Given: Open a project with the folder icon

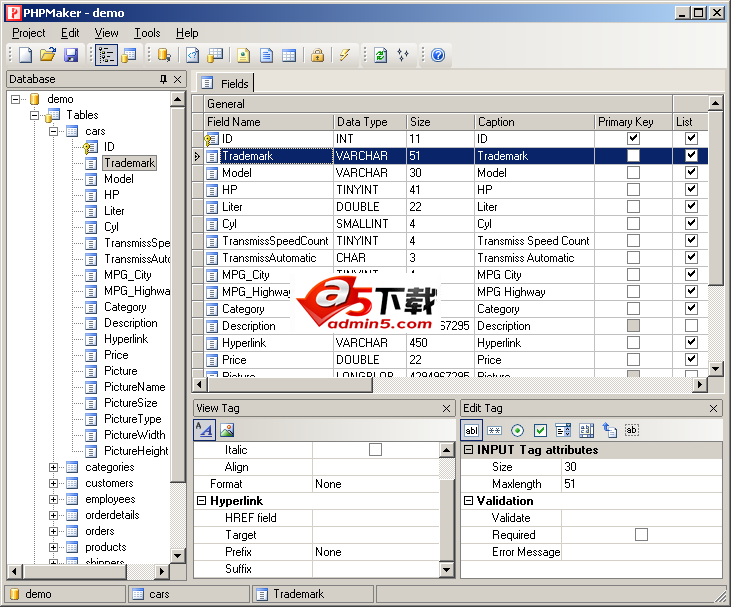Looking at the screenshot, I should click(x=47, y=55).
